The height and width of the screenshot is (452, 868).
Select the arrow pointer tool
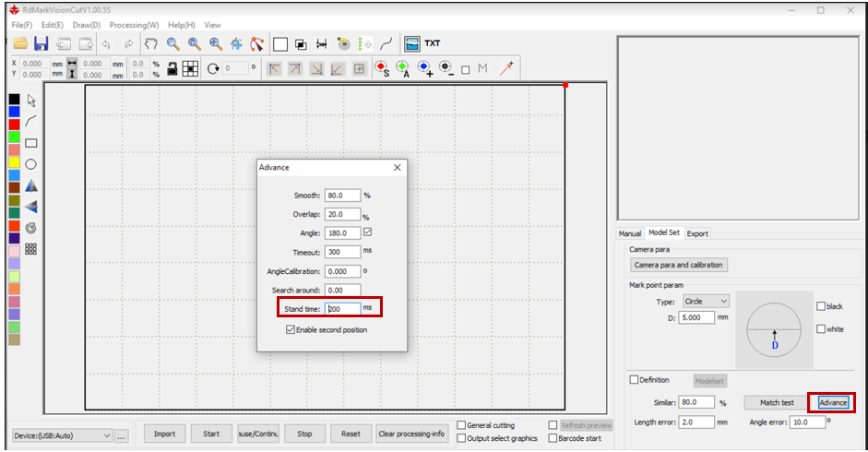click(x=31, y=101)
